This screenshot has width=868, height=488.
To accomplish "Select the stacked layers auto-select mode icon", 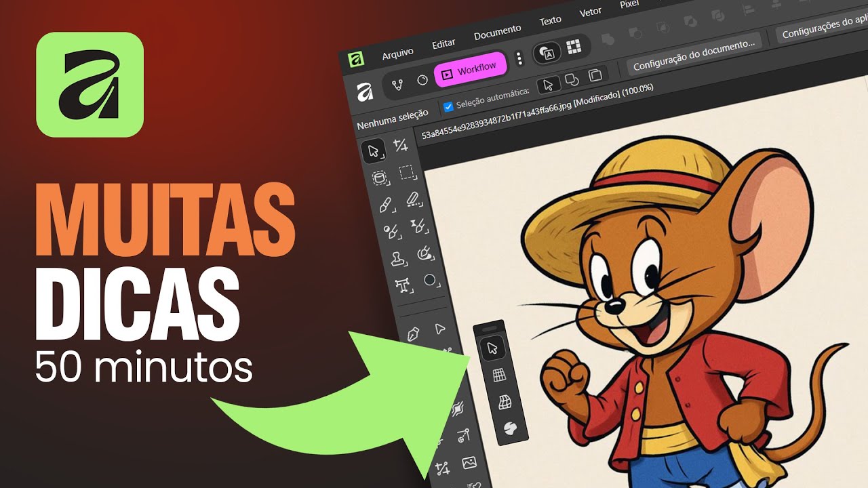I will click(595, 74).
